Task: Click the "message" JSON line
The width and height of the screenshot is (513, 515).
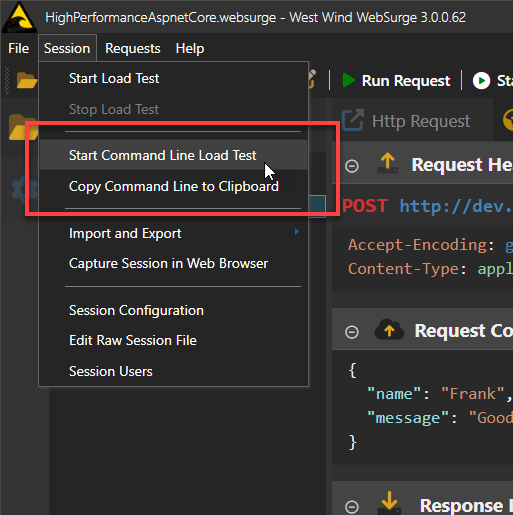Action: [439, 418]
